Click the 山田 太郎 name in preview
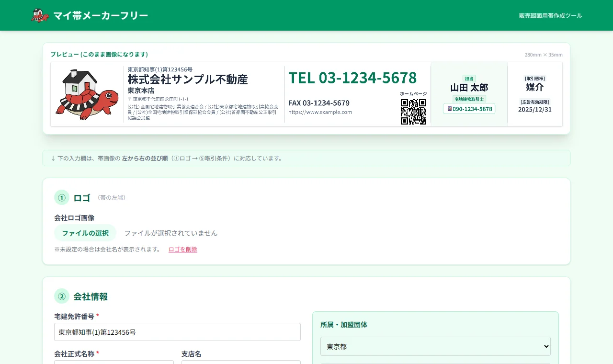Viewport: 613px width, 364px height. pos(469,87)
